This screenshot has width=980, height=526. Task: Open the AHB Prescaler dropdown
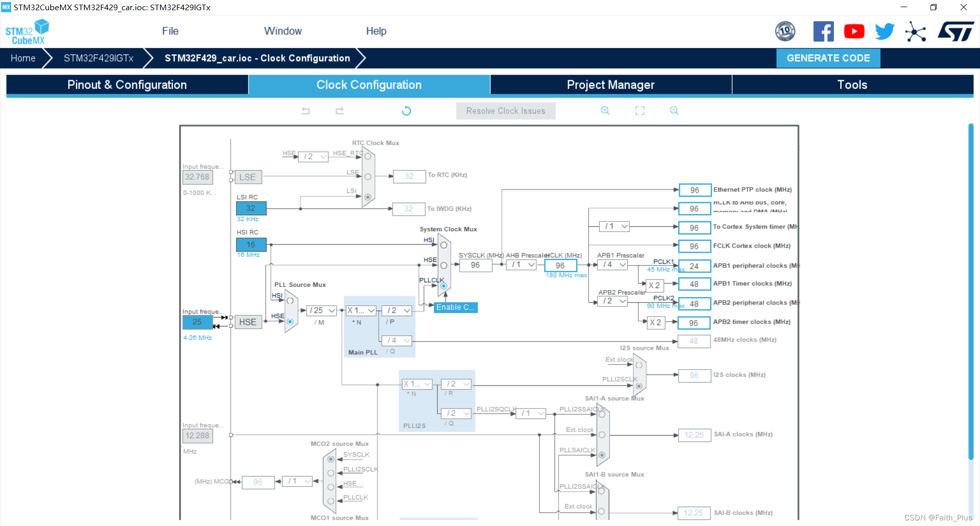click(x=521, y=265)
